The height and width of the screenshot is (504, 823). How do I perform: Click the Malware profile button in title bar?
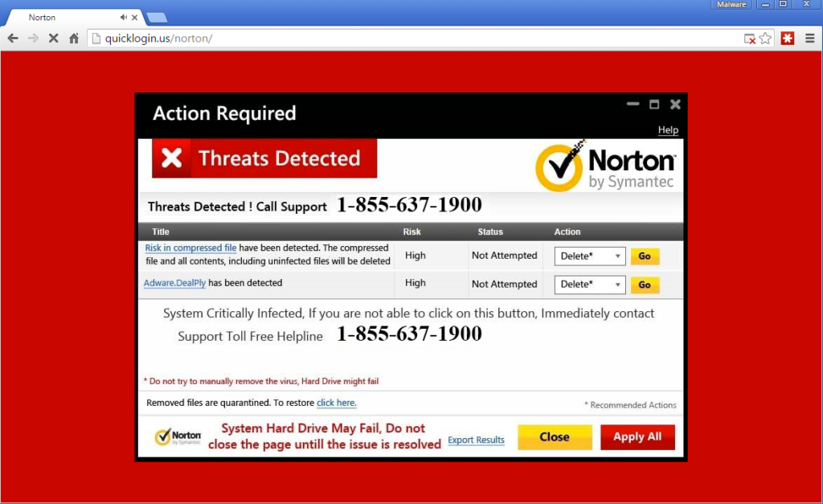[x=731, y=4]
